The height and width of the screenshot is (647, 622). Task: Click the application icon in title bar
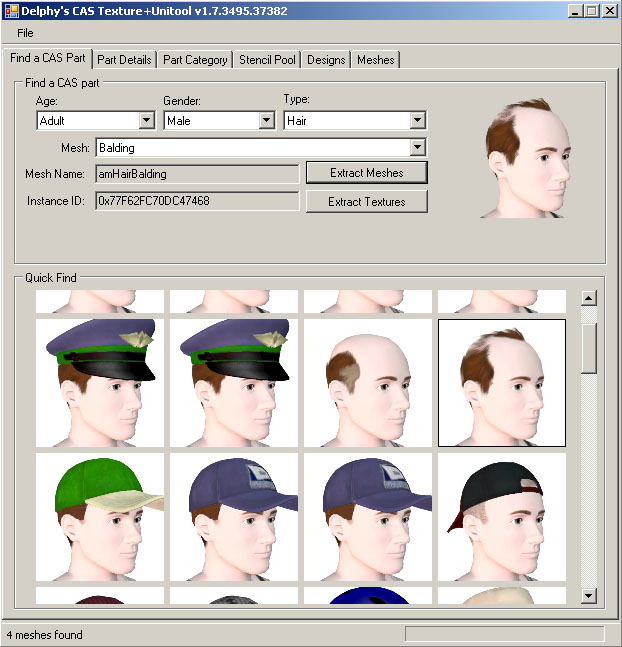pyautogui.click(x=11, y=11)
